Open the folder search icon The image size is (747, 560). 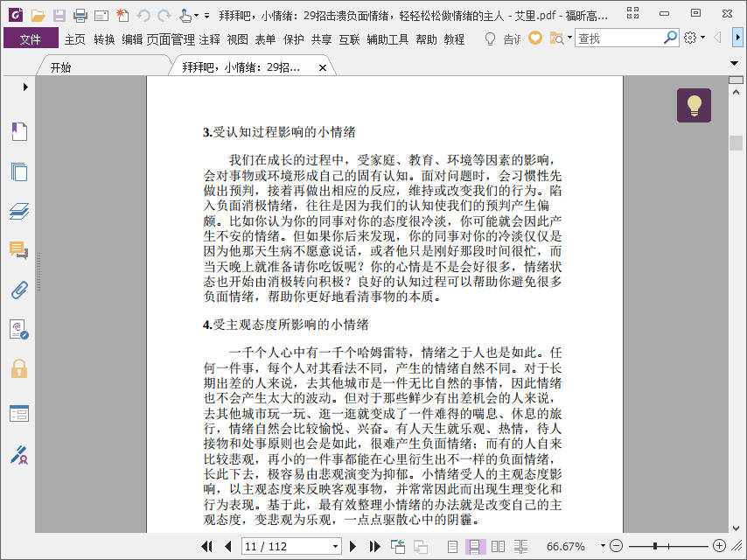[556, 38]
